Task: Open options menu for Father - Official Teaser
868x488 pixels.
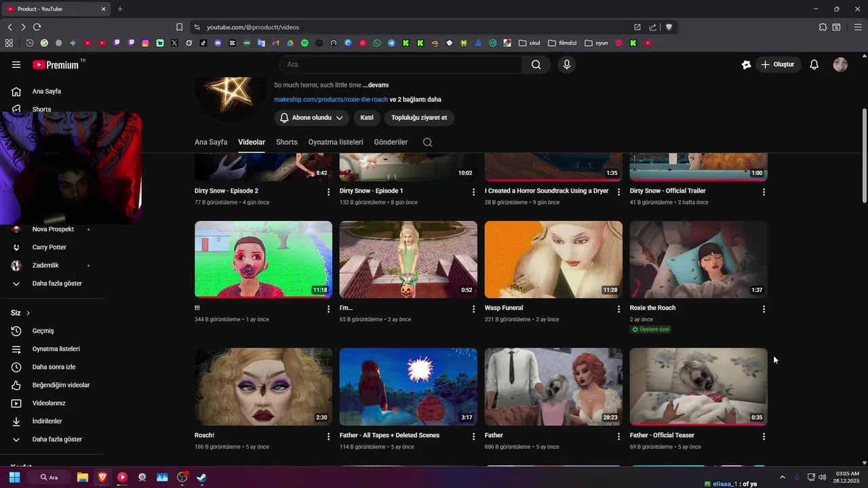Action: 764,436
